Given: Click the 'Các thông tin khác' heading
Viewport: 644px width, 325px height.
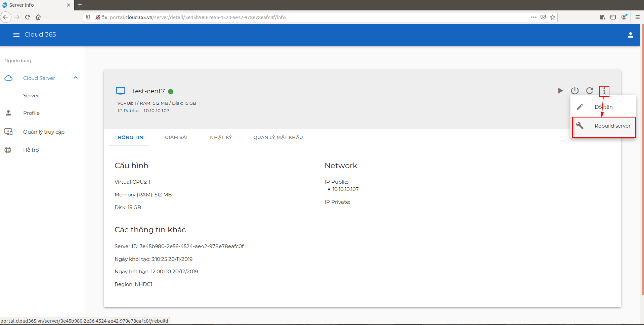Looking at the screenshot, I should 150,230.
